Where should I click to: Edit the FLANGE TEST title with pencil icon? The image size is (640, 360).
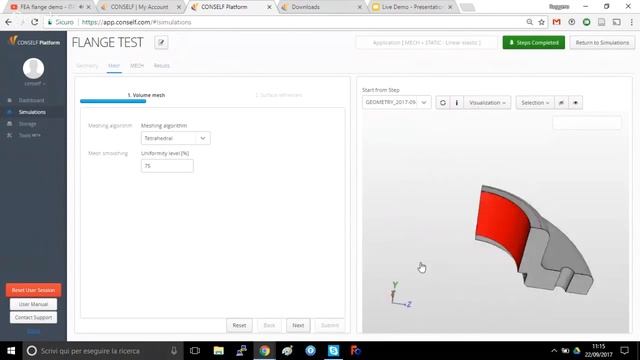coord(161,42)
